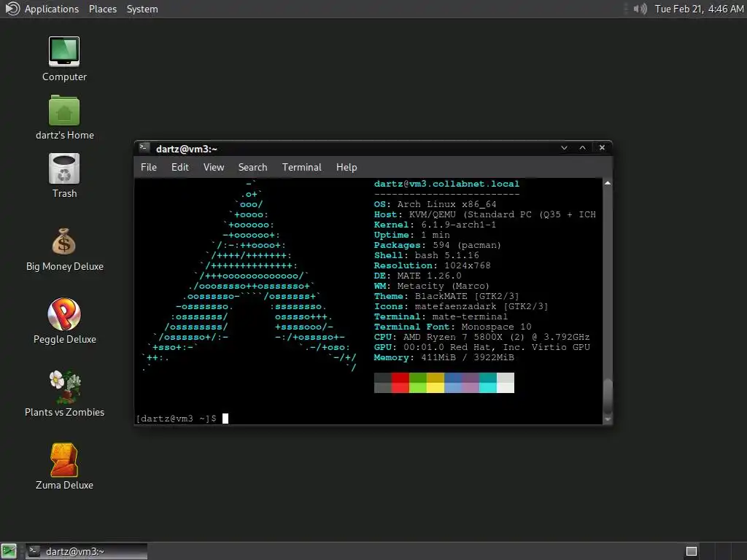Click the Kernel: 6.1.9-arch1-1 line
This screenshot has height=560, width=747.
pos(435,225)
